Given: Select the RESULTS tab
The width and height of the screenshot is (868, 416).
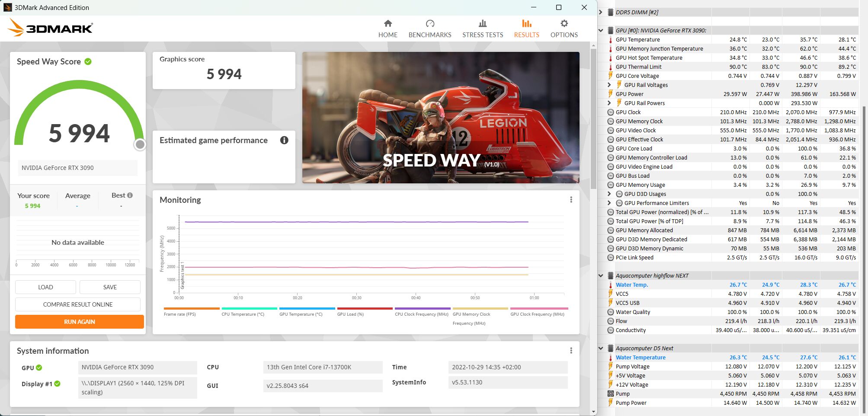Looking at the screenshot, I should [526, 29].
